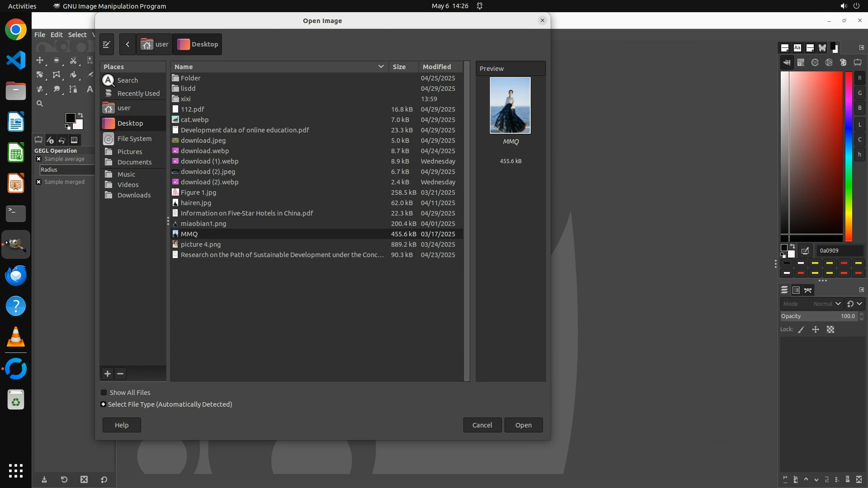Click the Open button

pos(523,425)
